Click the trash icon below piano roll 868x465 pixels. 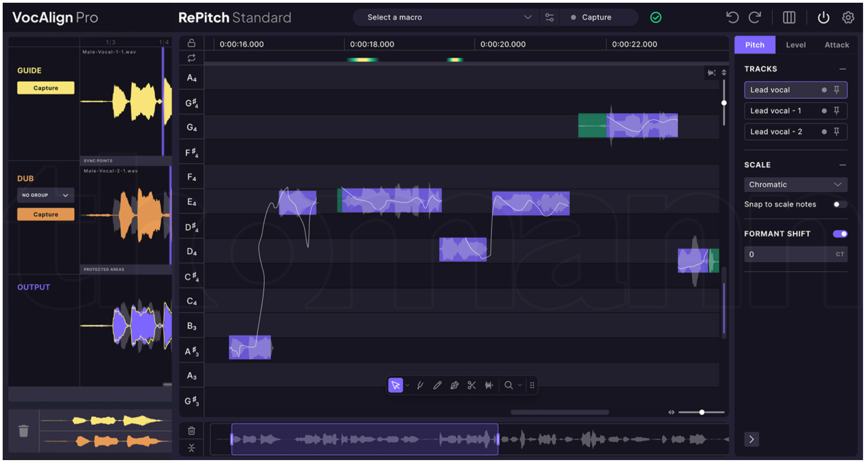(192, 431)
